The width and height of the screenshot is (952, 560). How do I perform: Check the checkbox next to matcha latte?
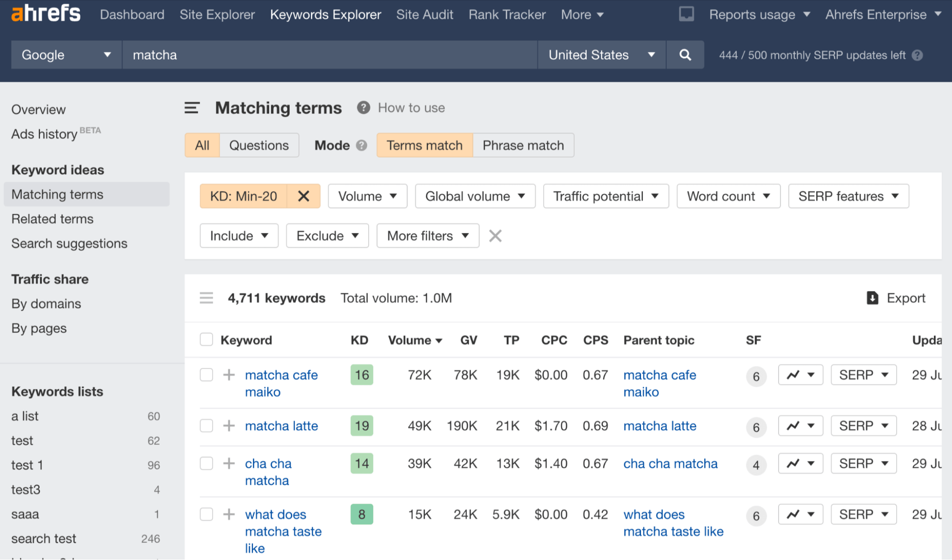207,425
